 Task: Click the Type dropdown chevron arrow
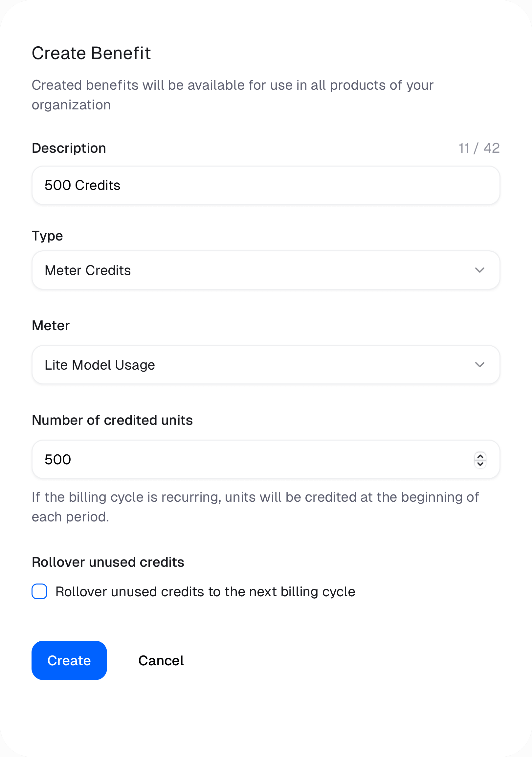click(x=479, y=270)
